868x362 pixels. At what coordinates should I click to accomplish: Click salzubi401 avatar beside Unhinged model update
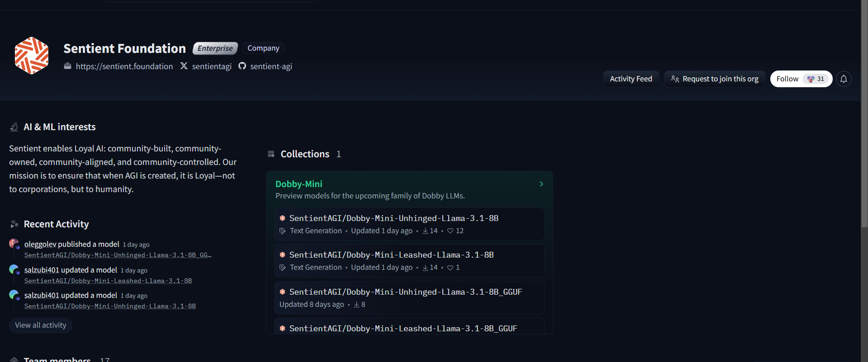point(14,295)
